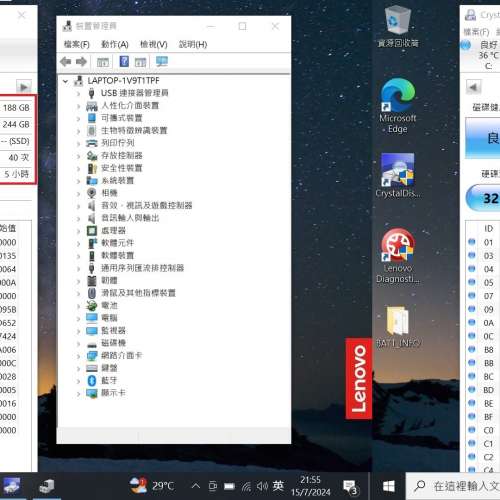The height and width of the screenshot is (500, 500).
Task: Click previous-disk arrow button in right CrystalDiskInfo window
Action: [x=474, y=87]
